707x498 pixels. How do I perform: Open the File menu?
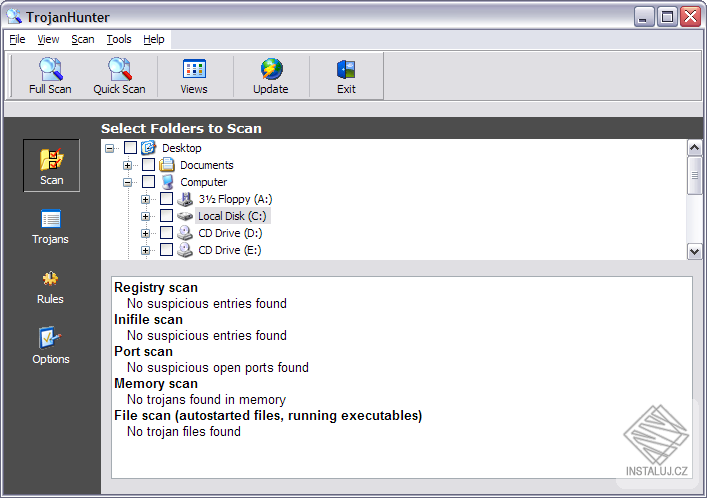(17, 39)
